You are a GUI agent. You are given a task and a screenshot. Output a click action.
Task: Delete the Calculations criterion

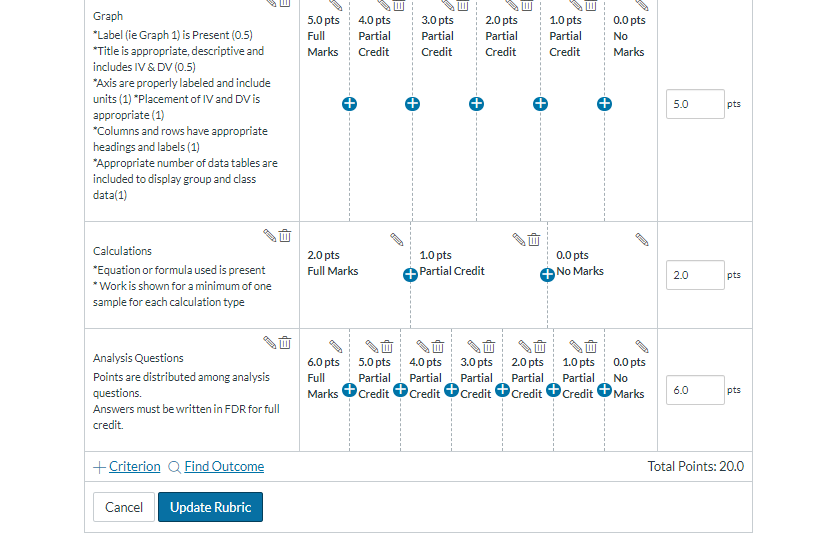[285, 236]
